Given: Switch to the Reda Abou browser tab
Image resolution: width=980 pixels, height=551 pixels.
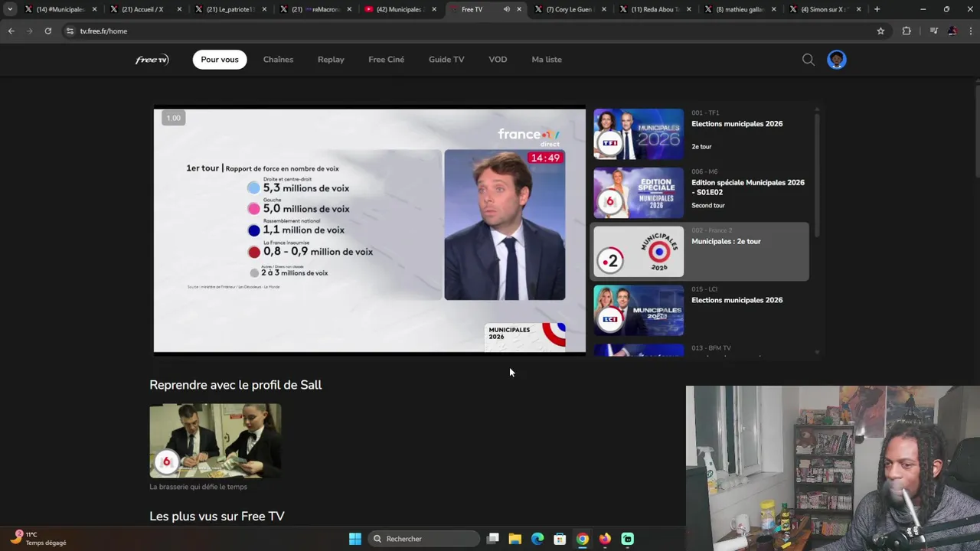Looking at the screenshot, I should [x=655, y=9].
